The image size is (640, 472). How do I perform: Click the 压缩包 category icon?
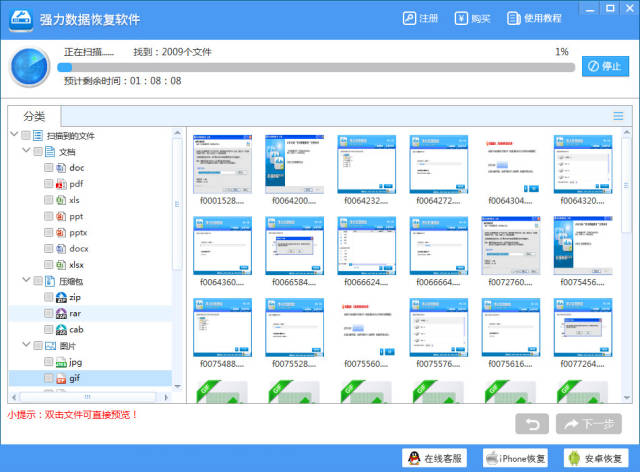click(50, 281)
